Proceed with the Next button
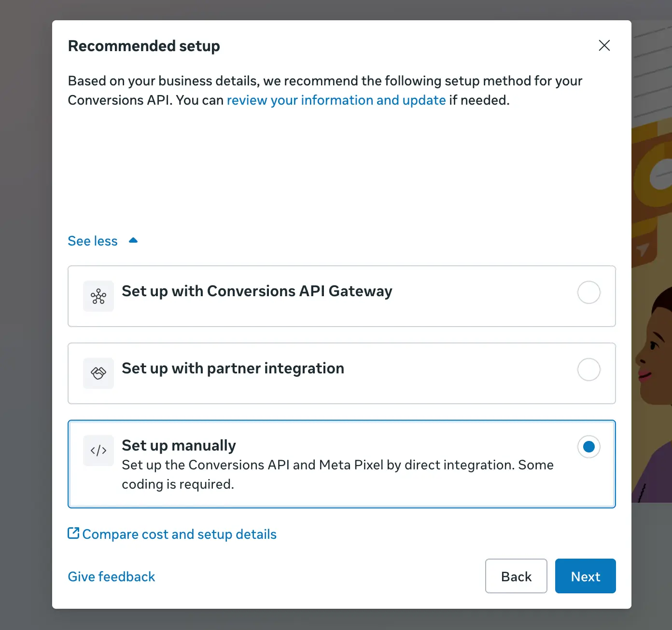 tap(585, 576)
